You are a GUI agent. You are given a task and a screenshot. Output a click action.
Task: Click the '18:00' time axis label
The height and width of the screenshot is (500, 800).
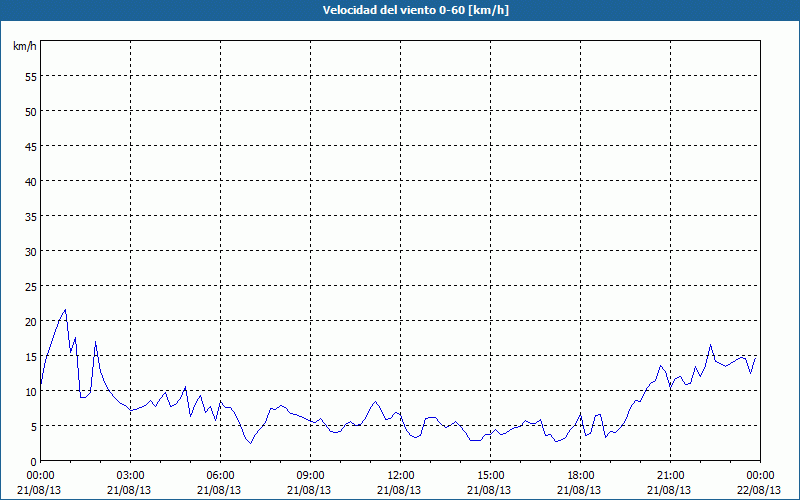581,476
